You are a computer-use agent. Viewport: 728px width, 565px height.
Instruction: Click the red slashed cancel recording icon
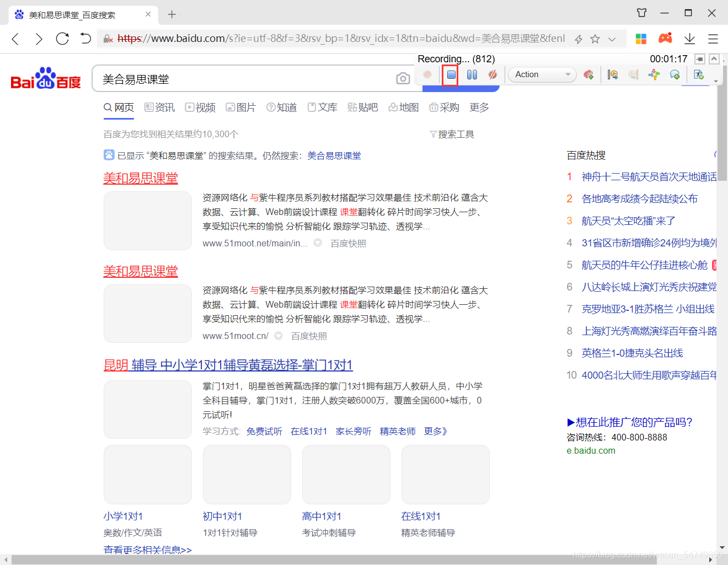pyautogui.click(x=493, y=74)
